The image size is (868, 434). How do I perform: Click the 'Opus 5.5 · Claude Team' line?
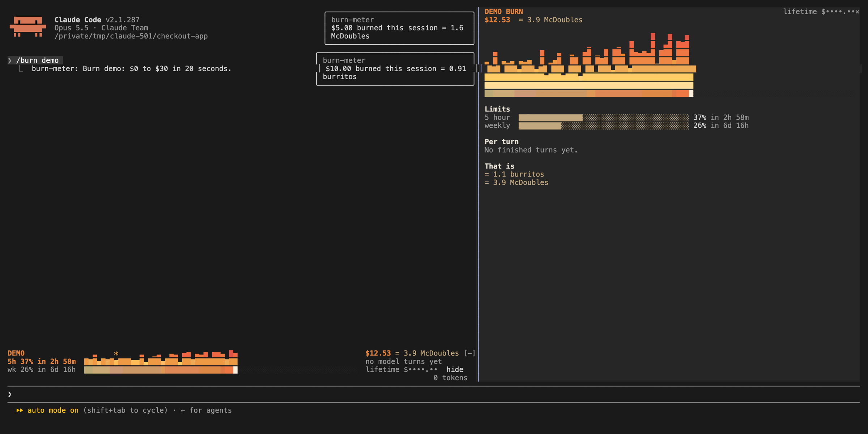[x=101, y=28]
